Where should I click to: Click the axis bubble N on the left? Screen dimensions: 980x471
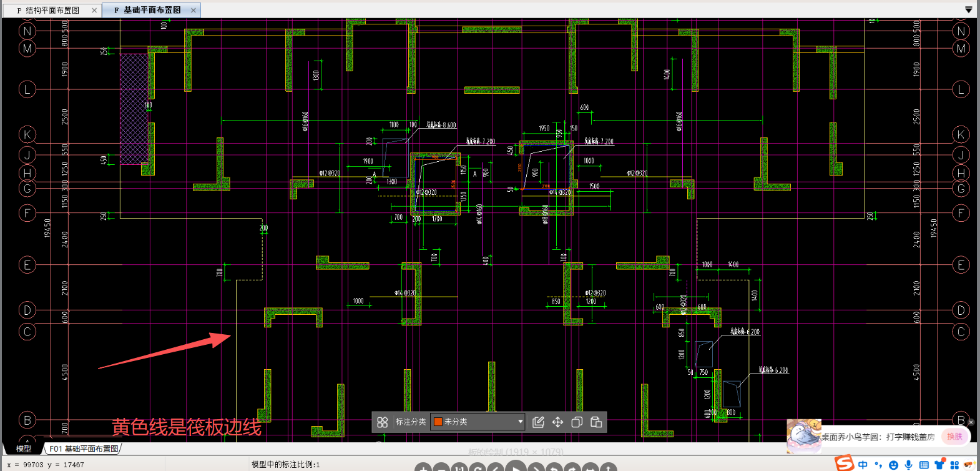point(27,31)
